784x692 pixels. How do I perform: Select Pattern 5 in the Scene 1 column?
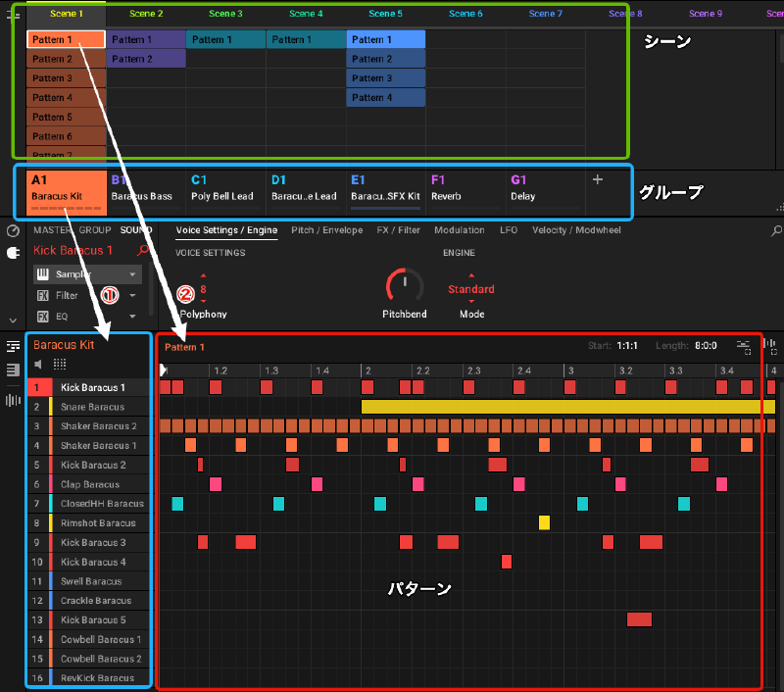[67, 117]
